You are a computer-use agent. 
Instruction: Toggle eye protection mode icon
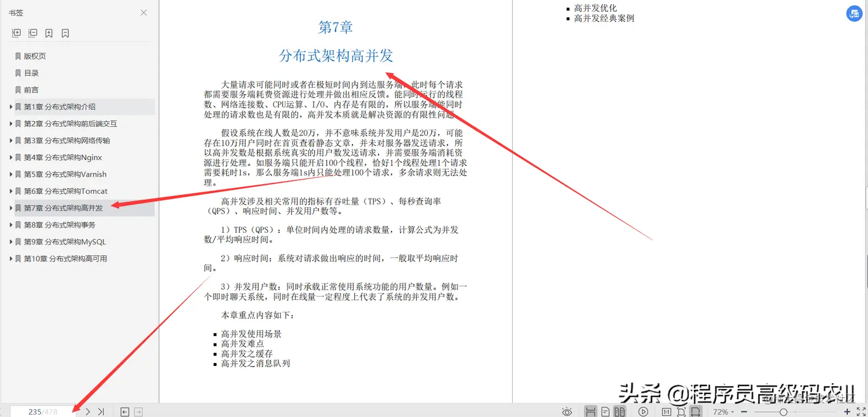567,411
